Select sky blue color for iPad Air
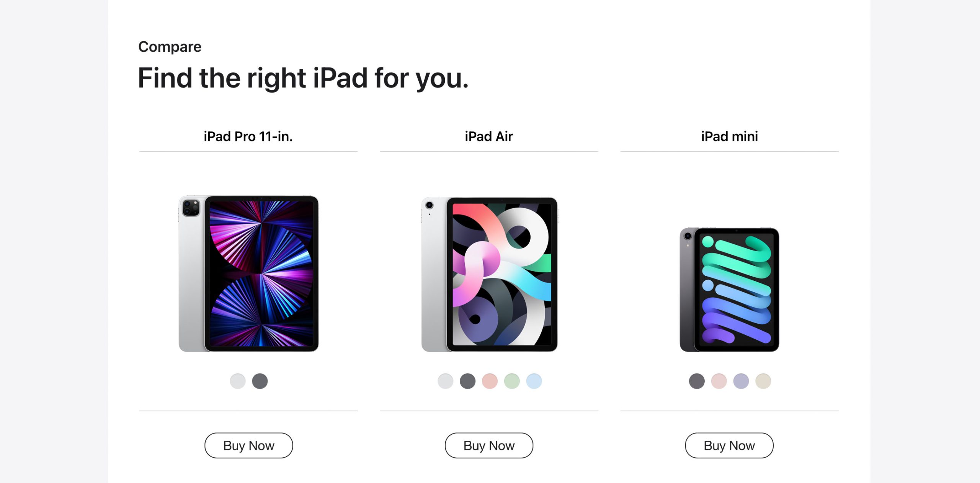 (534, 381)
